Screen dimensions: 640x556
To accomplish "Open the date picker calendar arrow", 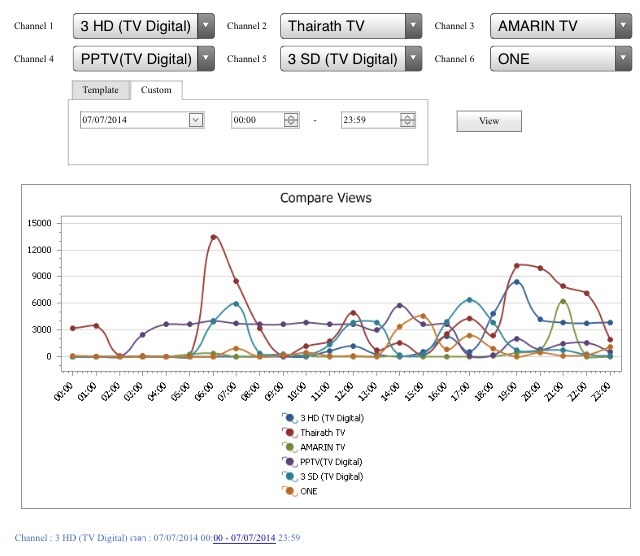I will coord(196,120).
